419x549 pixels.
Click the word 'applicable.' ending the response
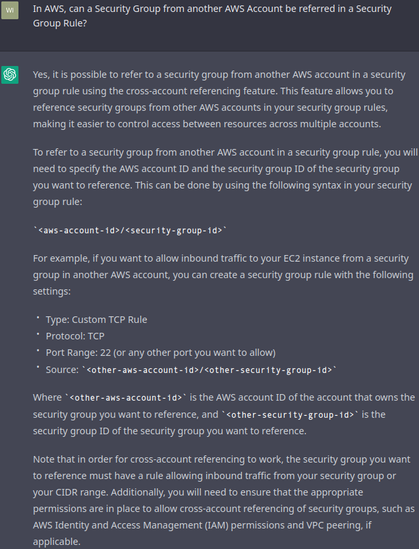click(x=57, y=542)
